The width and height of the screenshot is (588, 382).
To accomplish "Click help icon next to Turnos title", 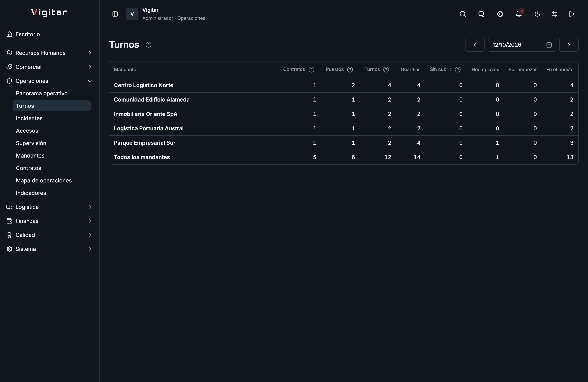I will point(149,45).
